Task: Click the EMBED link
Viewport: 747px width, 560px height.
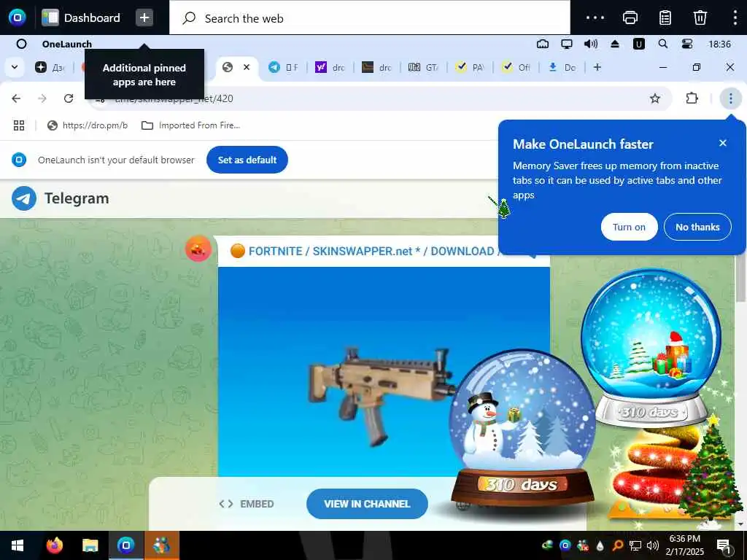Action: click(247, 504)
